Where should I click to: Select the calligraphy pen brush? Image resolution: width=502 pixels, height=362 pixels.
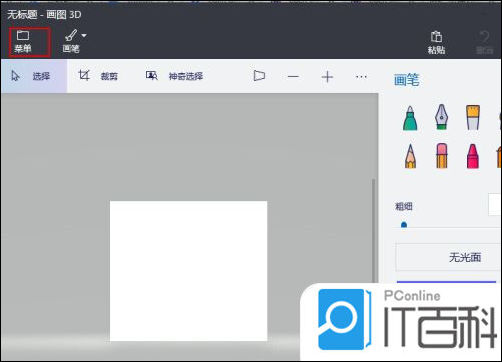coord(441,117)
